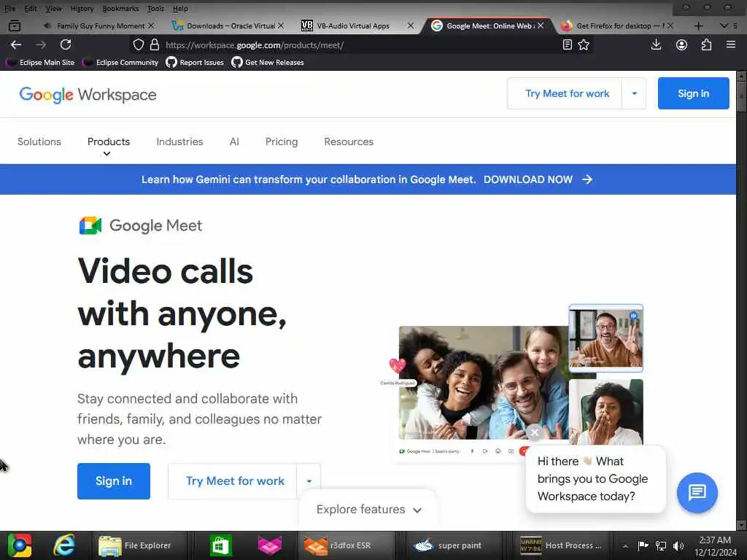The height and width of the screenshot is (560, 747).
Task: Open the Bookmarks menu
Action: (120, 8)
